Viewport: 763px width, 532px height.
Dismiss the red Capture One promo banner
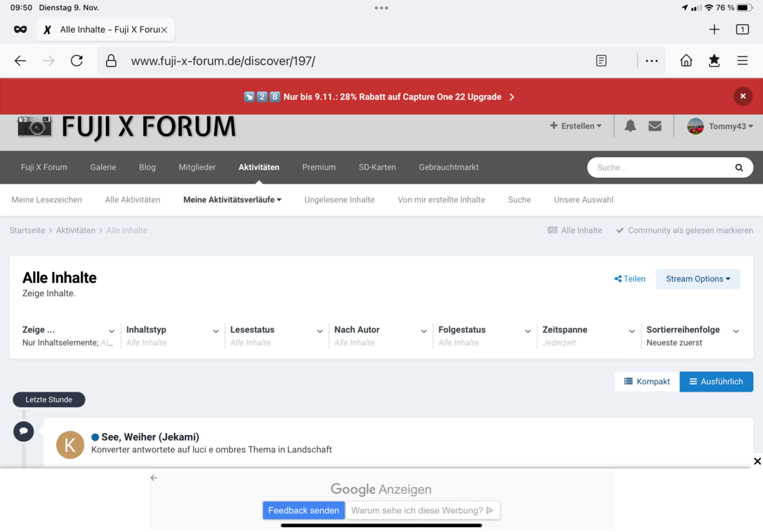point(743,96)
